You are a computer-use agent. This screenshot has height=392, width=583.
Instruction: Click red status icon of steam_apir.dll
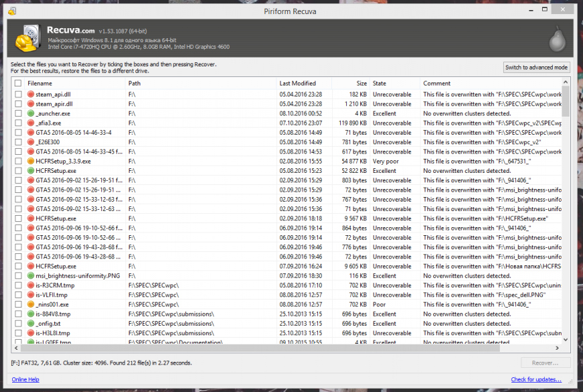[31, 104]
